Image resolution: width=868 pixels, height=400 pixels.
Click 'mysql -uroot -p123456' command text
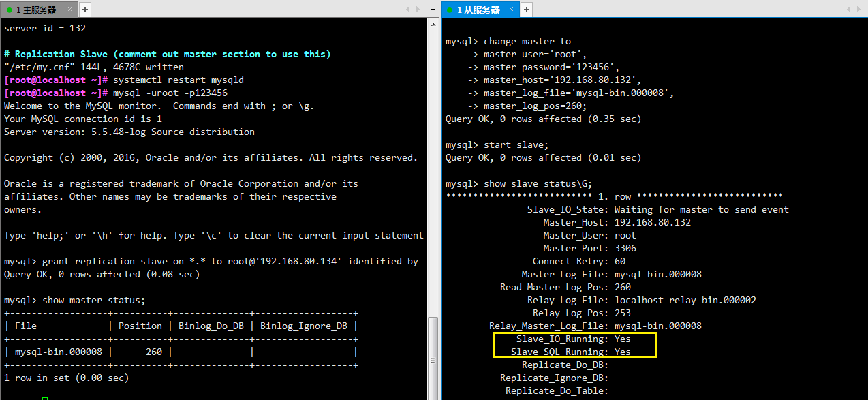point(170,93)
